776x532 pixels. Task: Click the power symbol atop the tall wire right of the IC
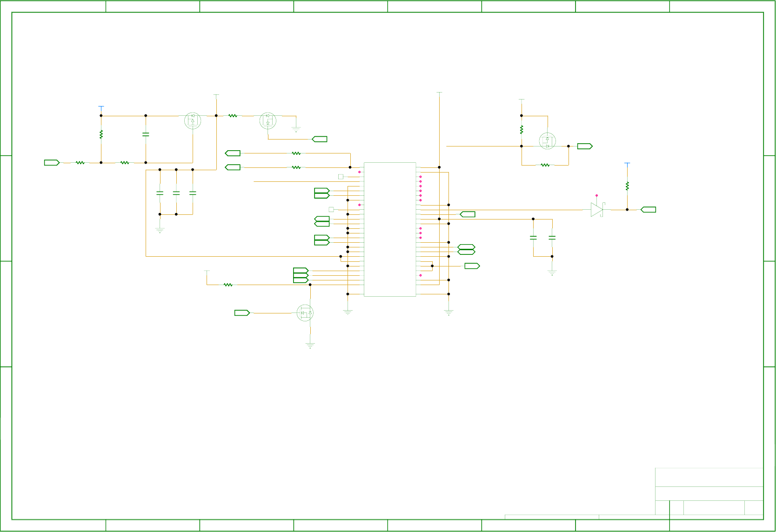point(439,93)
